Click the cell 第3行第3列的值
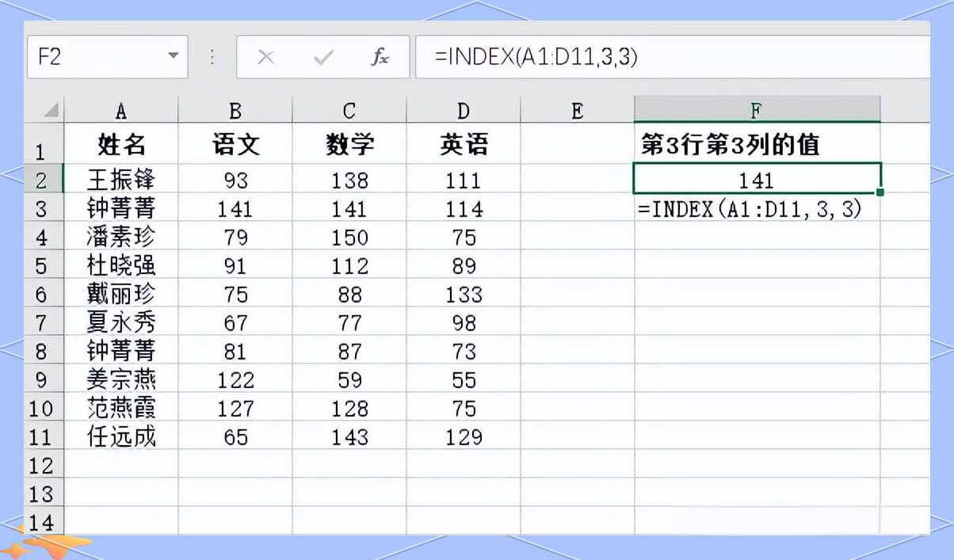 tap(757, 144)
